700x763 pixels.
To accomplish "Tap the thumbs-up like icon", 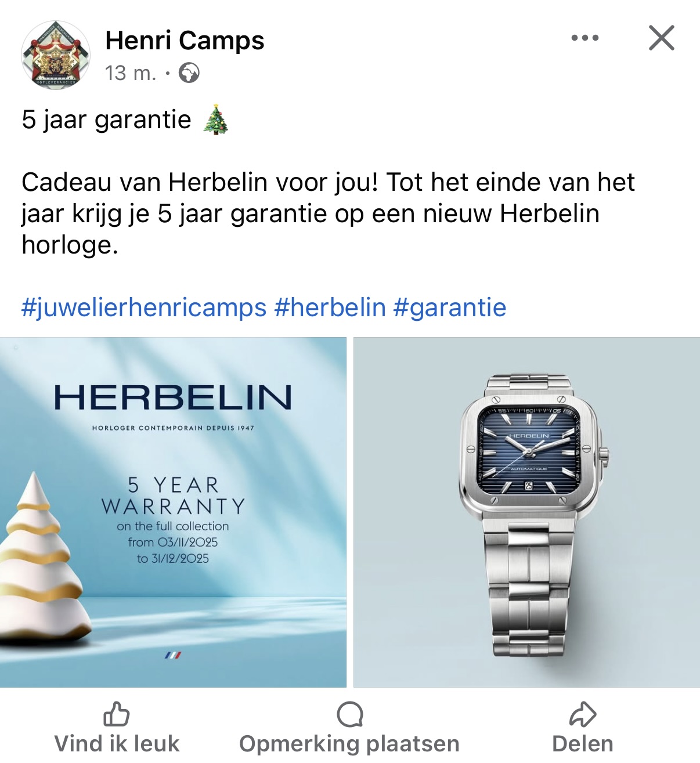I will pos(116,714).
